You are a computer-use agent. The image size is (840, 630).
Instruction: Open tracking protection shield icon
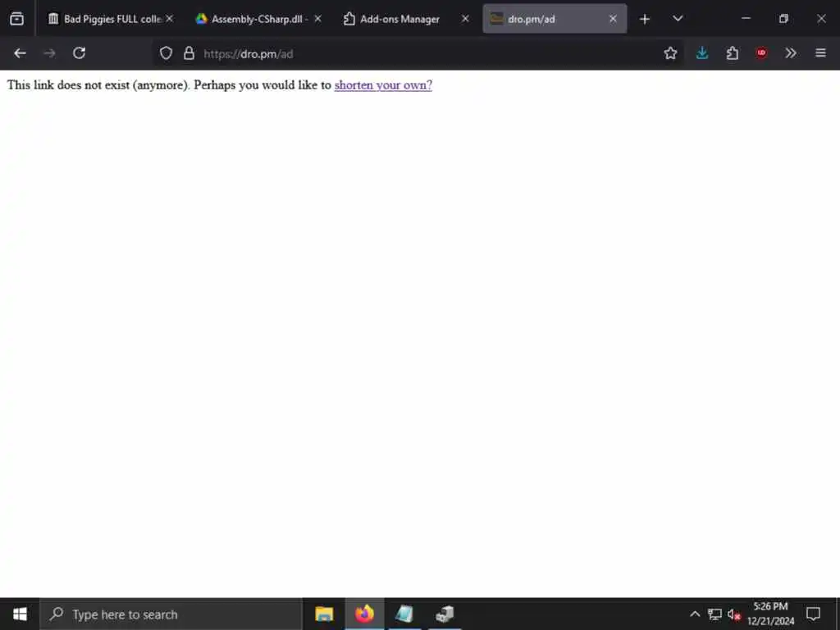(x=166, y=53)
